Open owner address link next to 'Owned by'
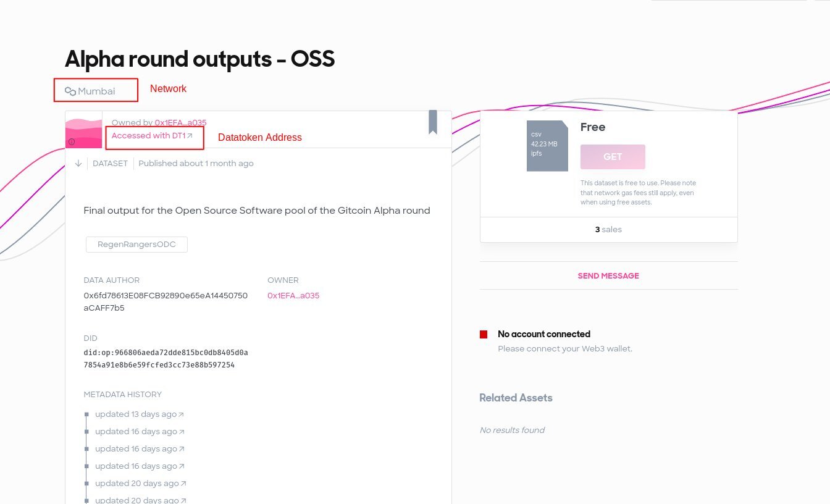This screenshot has width=830, height=504. [180, 122]
